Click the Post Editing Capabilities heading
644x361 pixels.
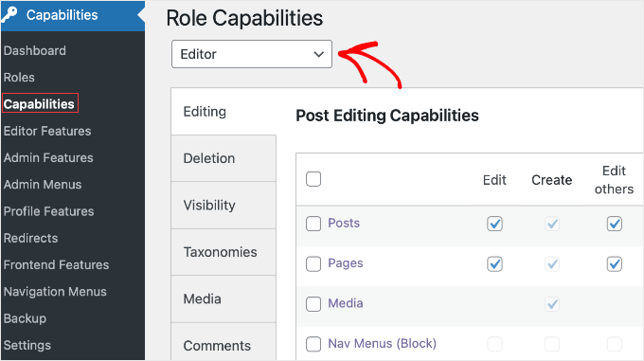tap(387, 116)
